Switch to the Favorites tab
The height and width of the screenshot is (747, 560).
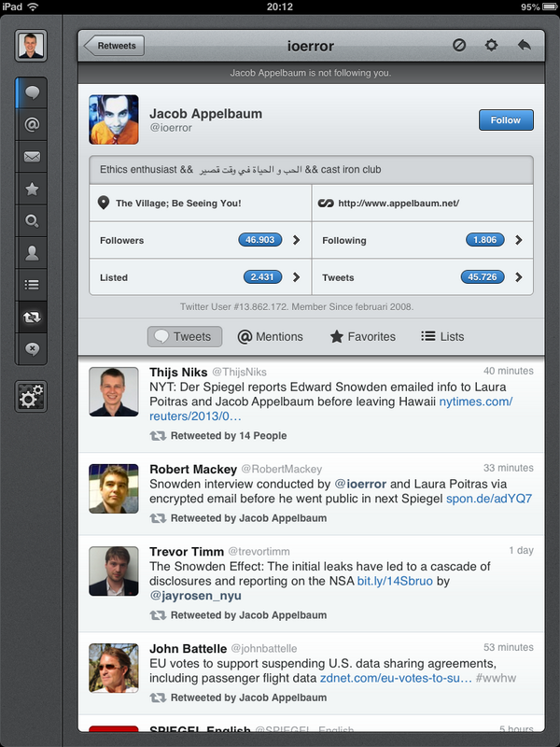point(363,337)
